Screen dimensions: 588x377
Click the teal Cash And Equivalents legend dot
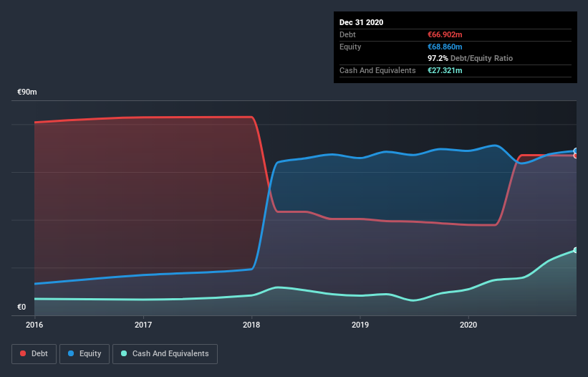pos(124,353)
